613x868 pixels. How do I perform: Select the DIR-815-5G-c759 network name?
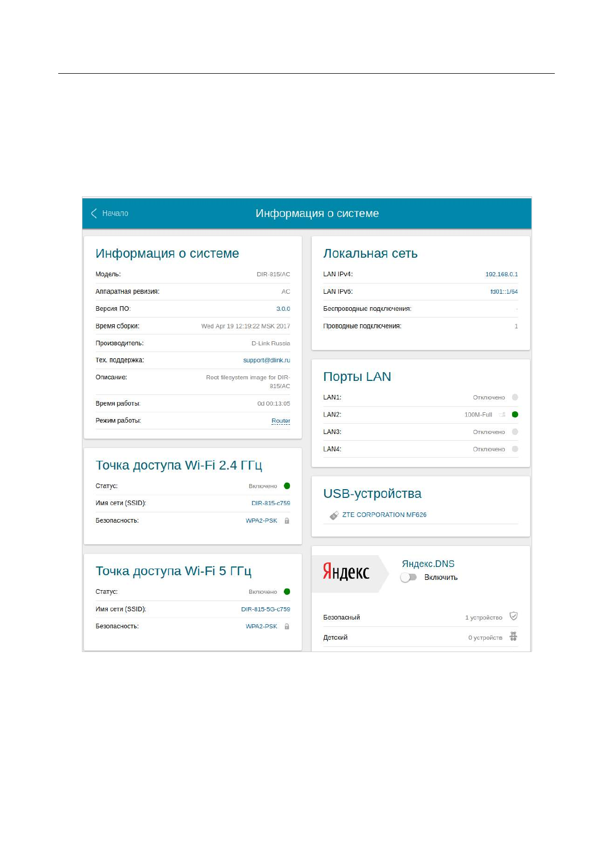tap(265, 609)
